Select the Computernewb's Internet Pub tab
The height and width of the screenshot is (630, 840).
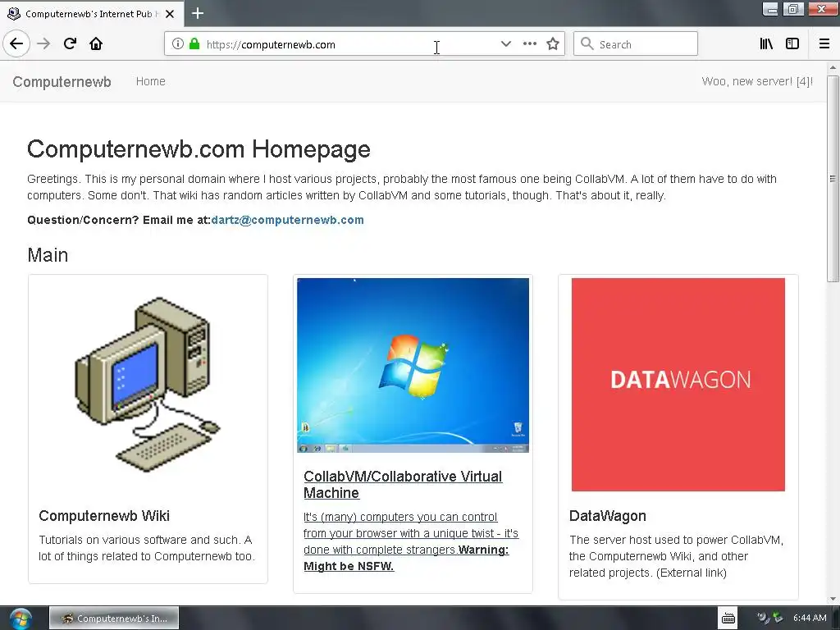click(92, 13)
